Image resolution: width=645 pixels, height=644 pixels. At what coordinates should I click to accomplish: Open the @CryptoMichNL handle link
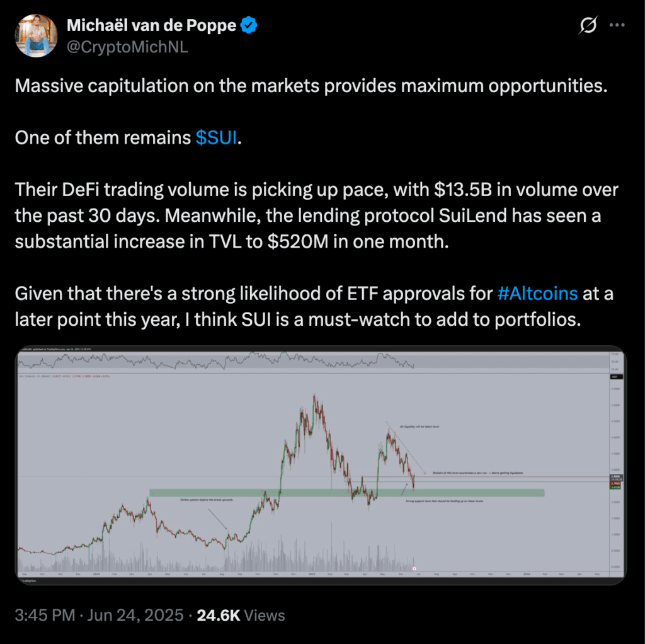[127, 47]
